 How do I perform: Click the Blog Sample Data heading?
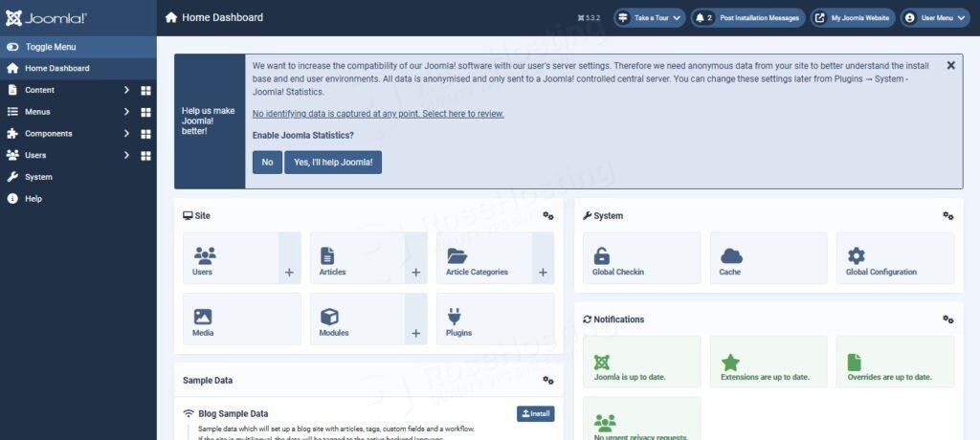pos(234,414)
